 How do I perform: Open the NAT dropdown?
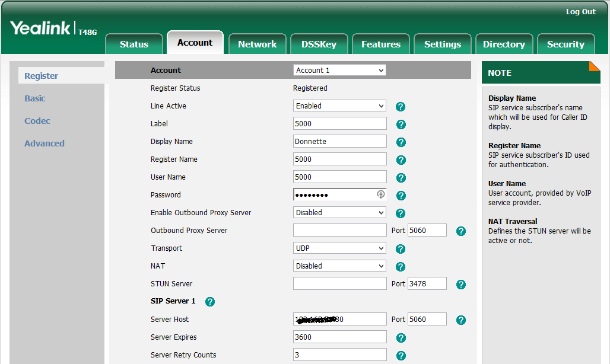[x=339, y=266]
